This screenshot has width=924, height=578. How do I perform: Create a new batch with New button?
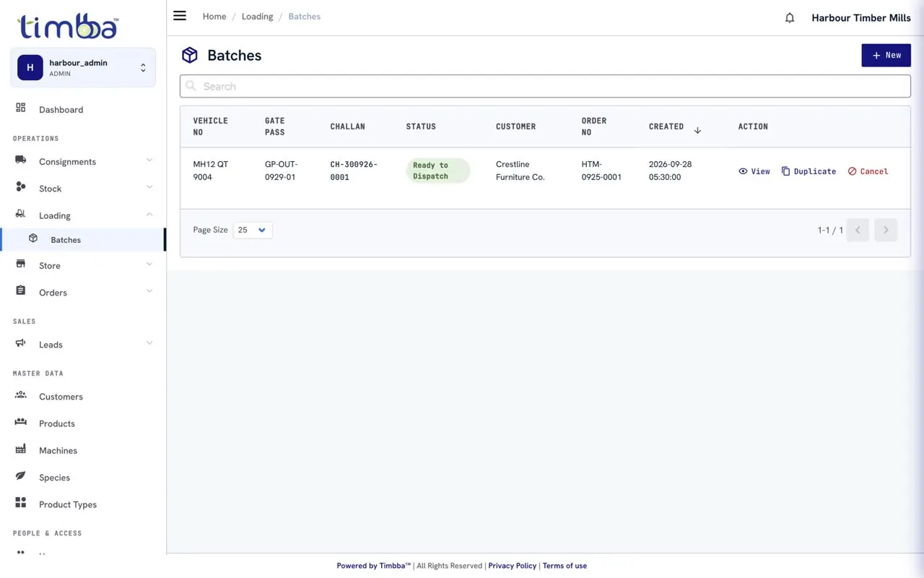point(886,55)
